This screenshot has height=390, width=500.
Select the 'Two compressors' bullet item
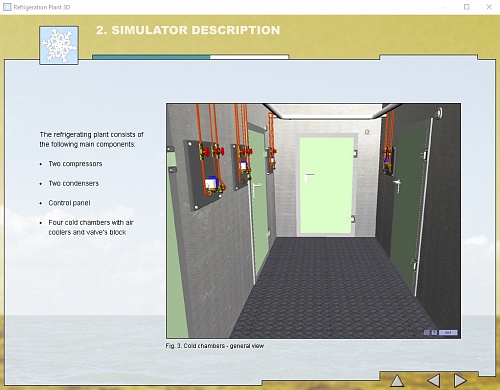pyautogui.click(x=75, y=164)
